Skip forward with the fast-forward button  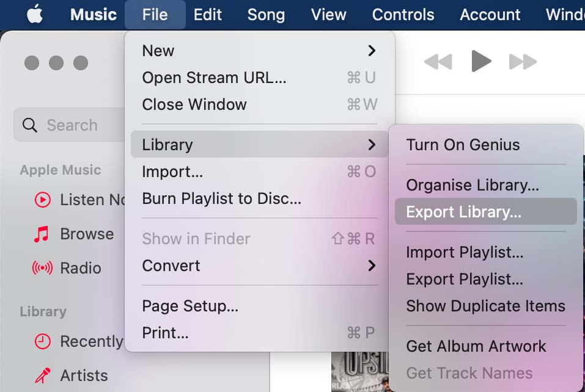[x=523, y=61]
